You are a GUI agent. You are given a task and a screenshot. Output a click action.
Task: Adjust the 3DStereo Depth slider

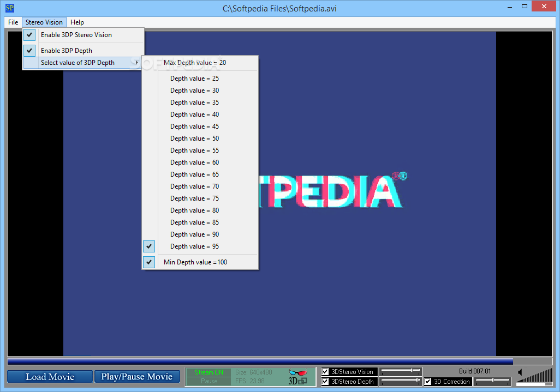pos(401,381)
